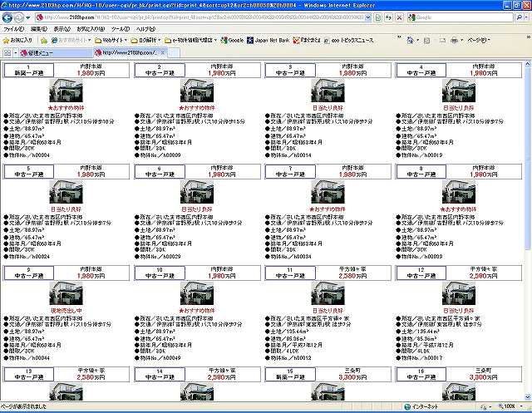Viewport: 532px width, 413px height.
Task: Click house photo of listing 9
Action: 66,293
